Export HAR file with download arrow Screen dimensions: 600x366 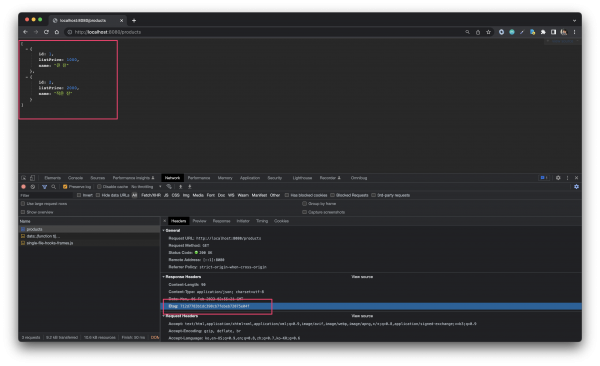coord(189,187)
